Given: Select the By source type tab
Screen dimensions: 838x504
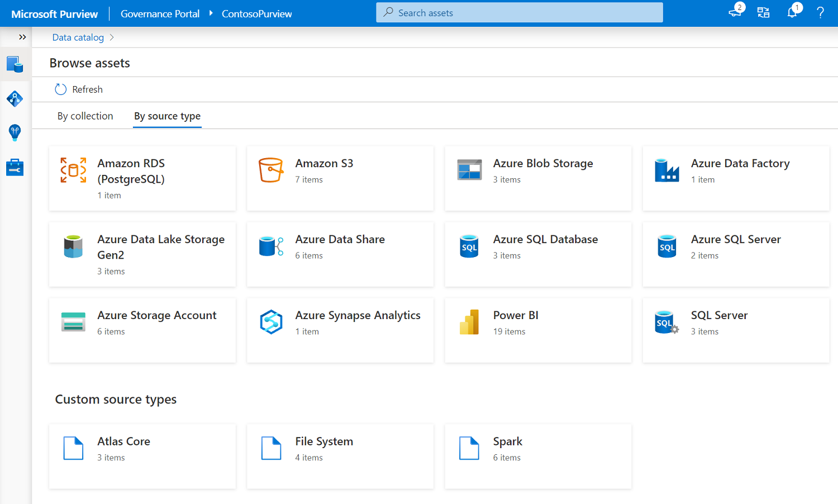Looking at the screenshot, I should [x=167, y=116].
